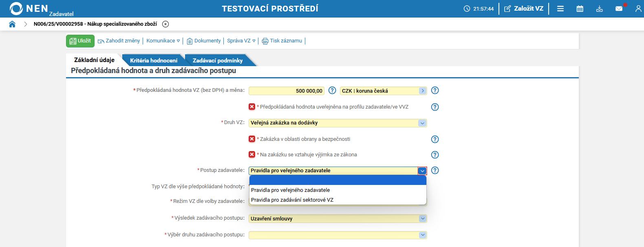The image size is (644, 247).
Task: Click the green Uložit button
Action: 80,41
